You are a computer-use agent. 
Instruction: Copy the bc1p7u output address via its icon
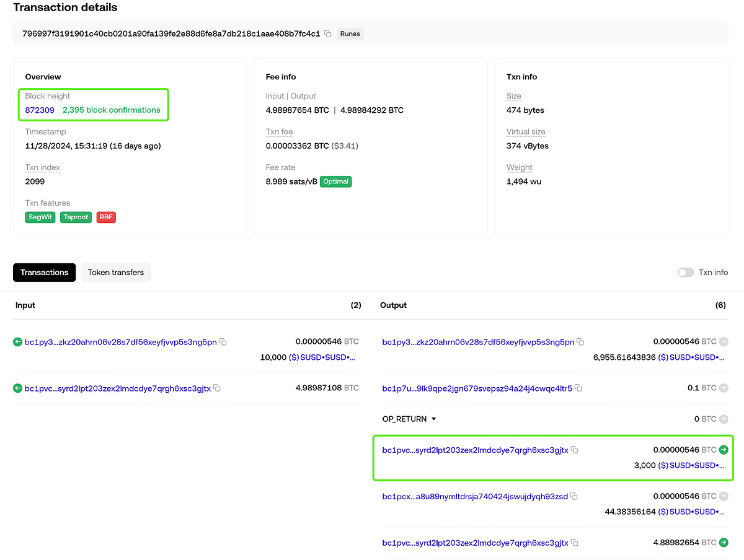(x=578, y=388)
